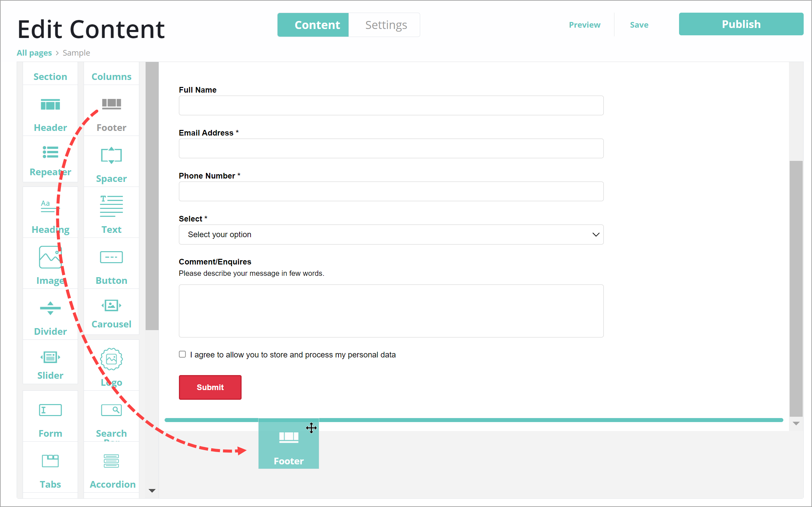Click the Spacer element icon
The width and height of the screenshot is (812, 507).
click(111, 156)
